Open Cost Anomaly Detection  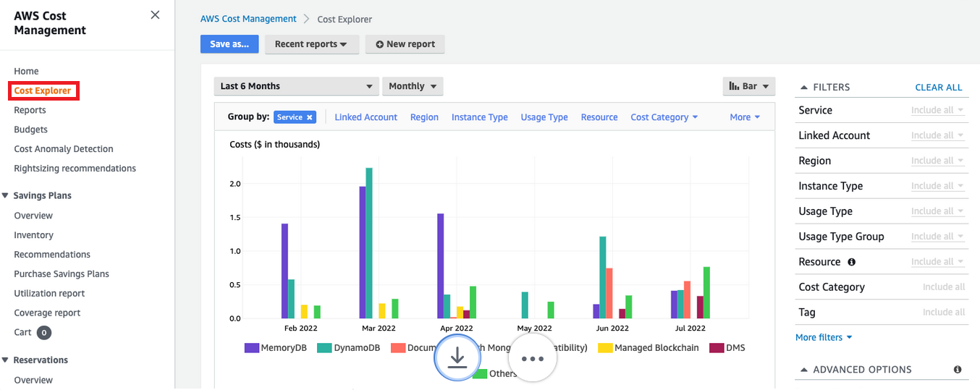pos(64,149)
